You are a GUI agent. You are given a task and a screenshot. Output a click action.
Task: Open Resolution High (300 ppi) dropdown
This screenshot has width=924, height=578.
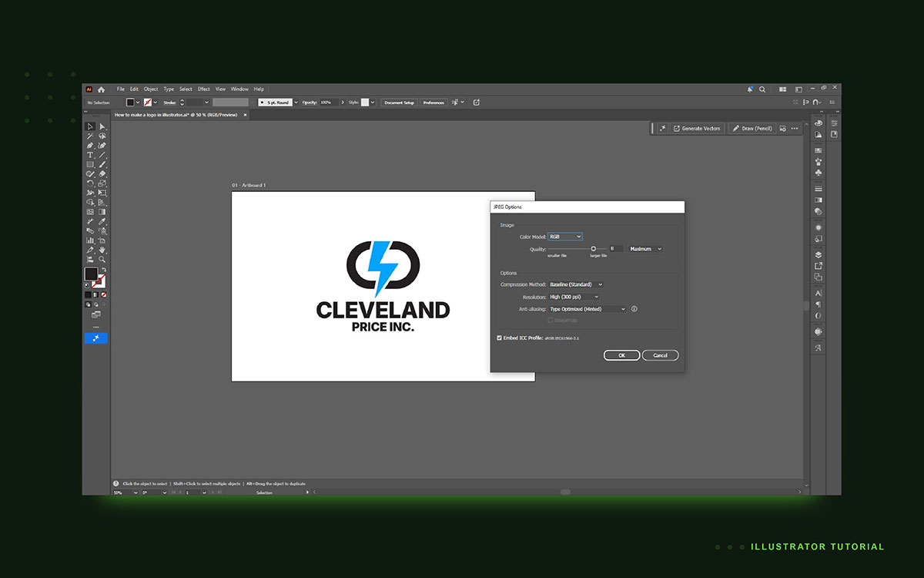[x=574, y=297]
